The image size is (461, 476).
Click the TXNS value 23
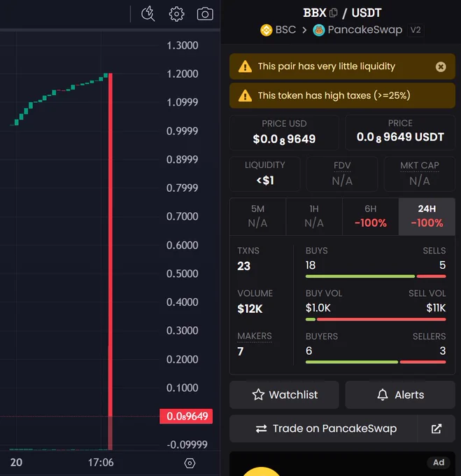(244, 266)
